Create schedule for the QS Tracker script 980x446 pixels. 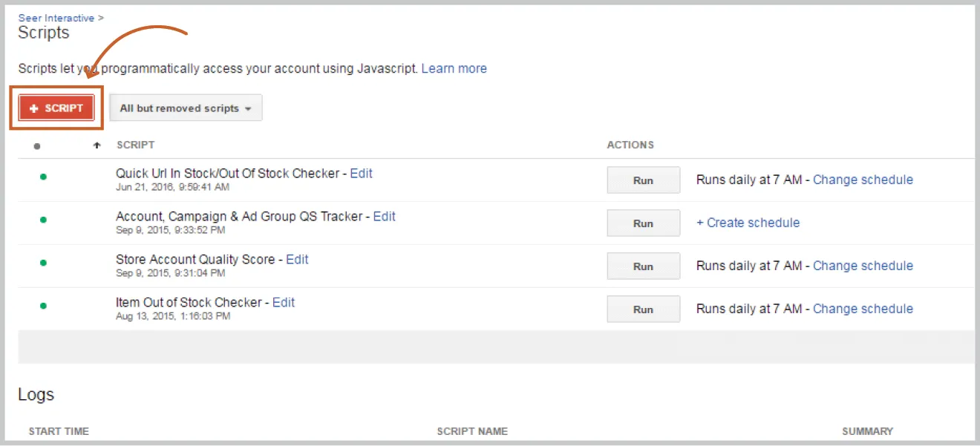click(x=748, y=223)
